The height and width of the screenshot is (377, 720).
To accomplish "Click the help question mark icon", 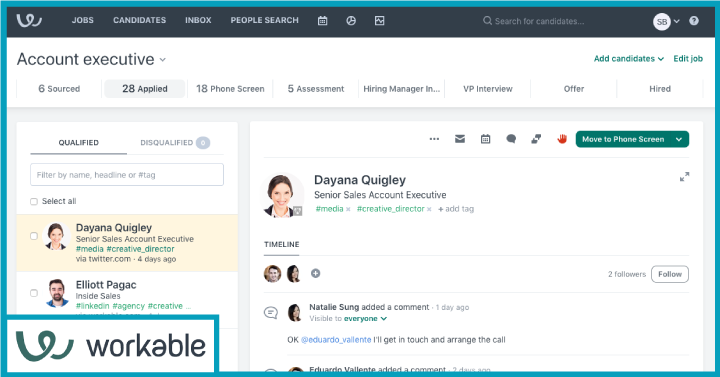I will click(x=694, y=21).
